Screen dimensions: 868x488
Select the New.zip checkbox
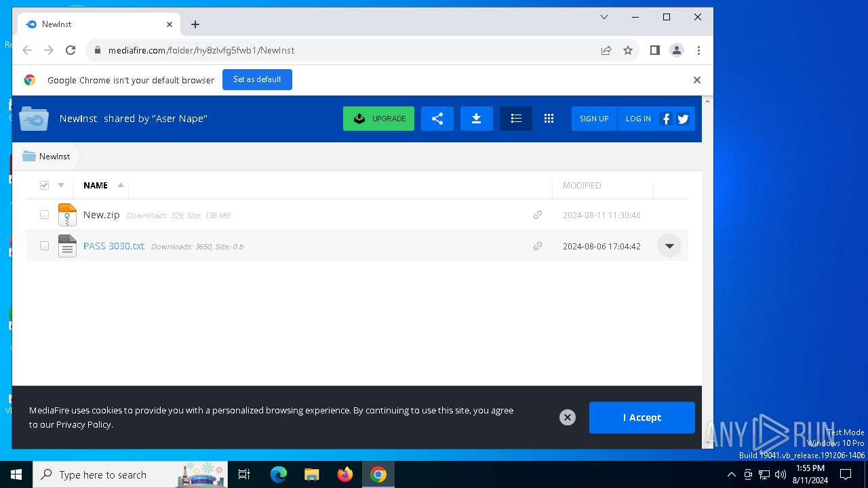coord(44,215)
